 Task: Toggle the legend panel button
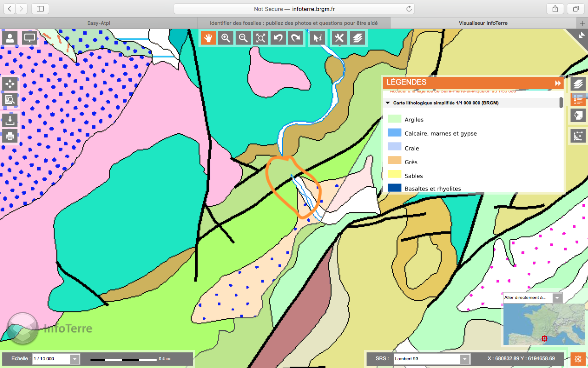coord(578,99)
